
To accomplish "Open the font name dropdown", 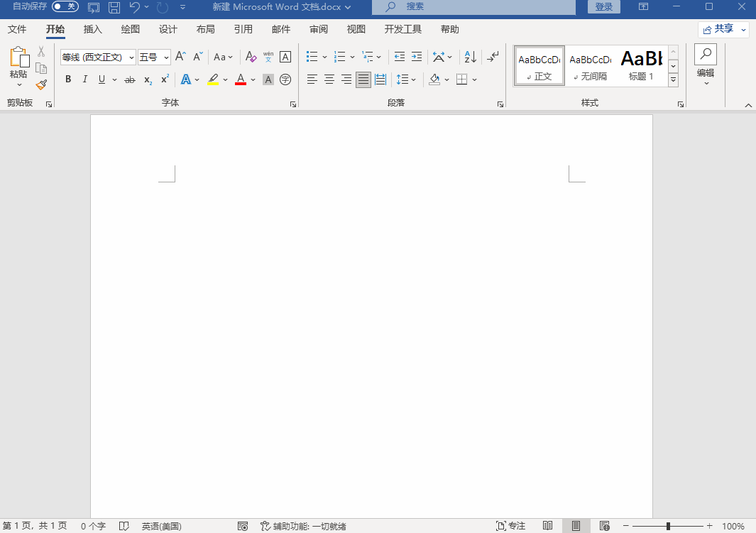I will [131, 57].
